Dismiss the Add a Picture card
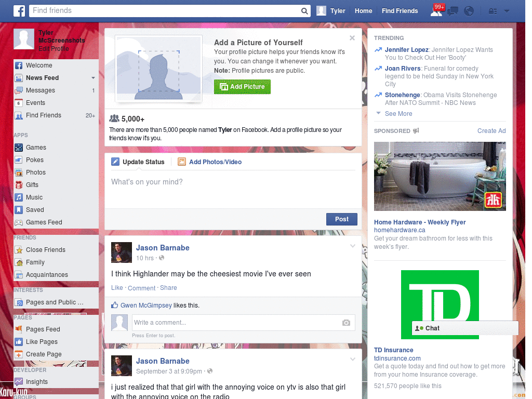The width and height of the screenshot is (532, 399). [352, 38]
